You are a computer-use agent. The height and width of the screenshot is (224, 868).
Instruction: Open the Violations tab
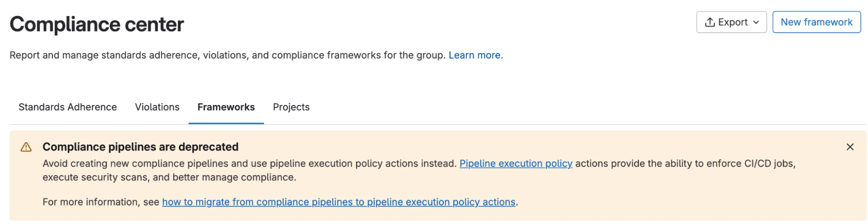(157, 107)
